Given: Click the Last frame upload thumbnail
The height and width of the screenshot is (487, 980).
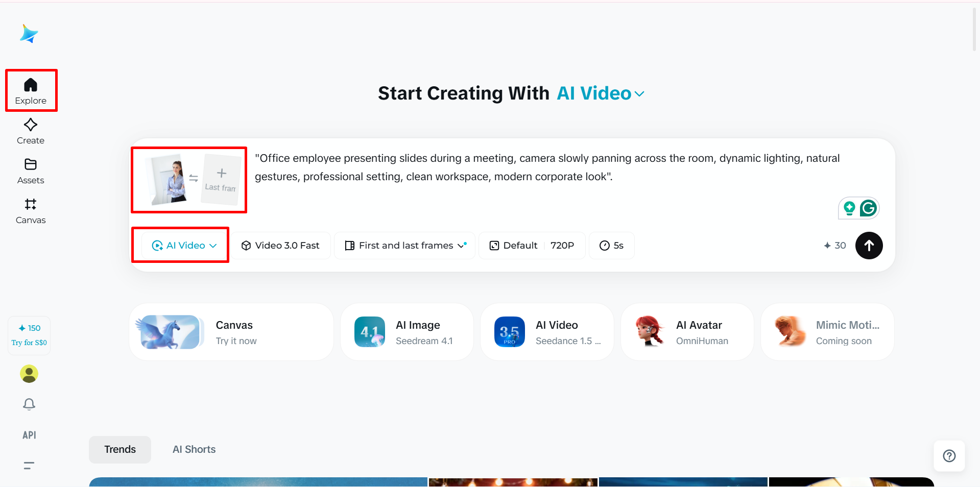Looking at the screenshot, I should [221, 180].
